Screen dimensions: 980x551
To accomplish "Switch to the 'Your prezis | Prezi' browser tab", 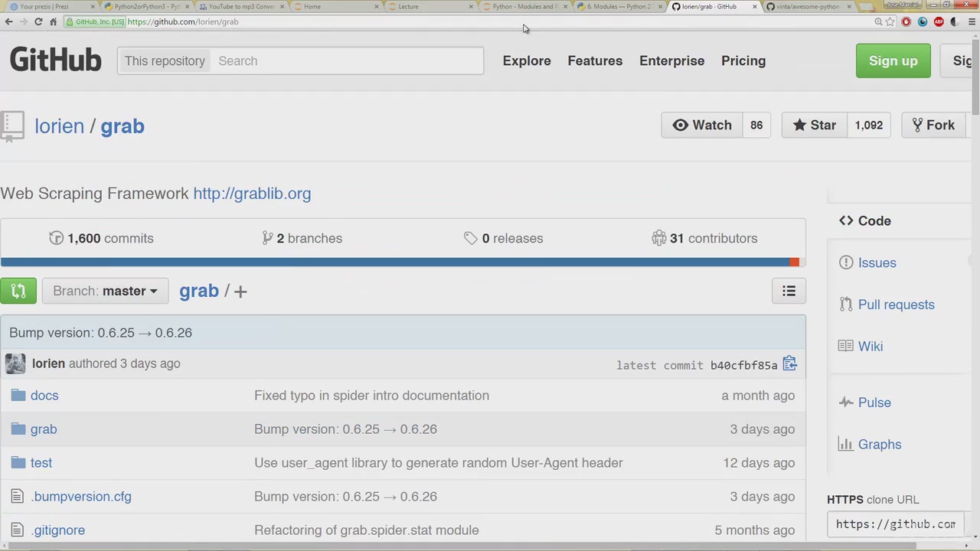I will [x=51, y=6].
